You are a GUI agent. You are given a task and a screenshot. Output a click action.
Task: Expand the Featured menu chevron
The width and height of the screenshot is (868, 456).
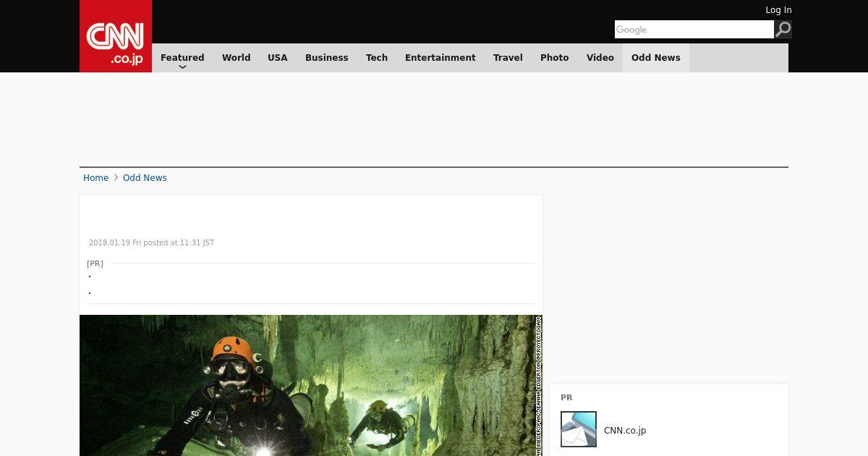[x=182, y=67]
